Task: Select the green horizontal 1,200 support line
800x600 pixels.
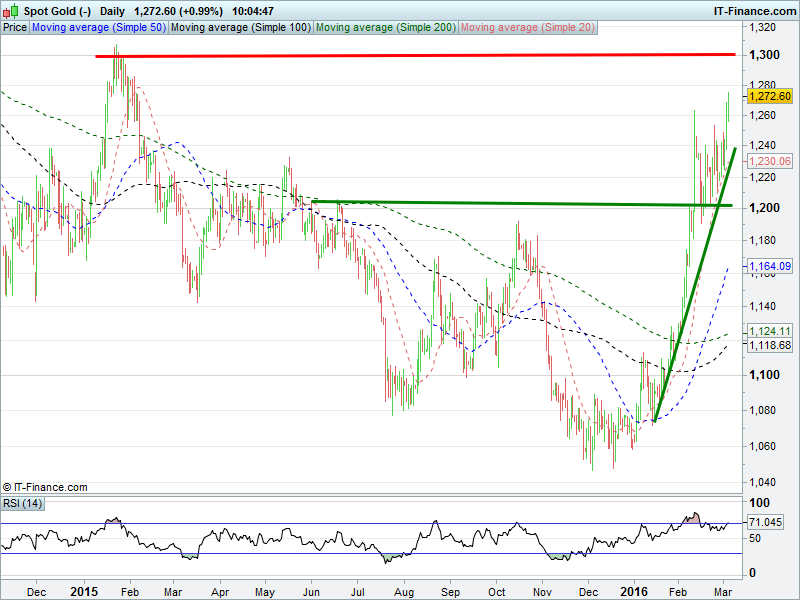Action: pos(522,204)
